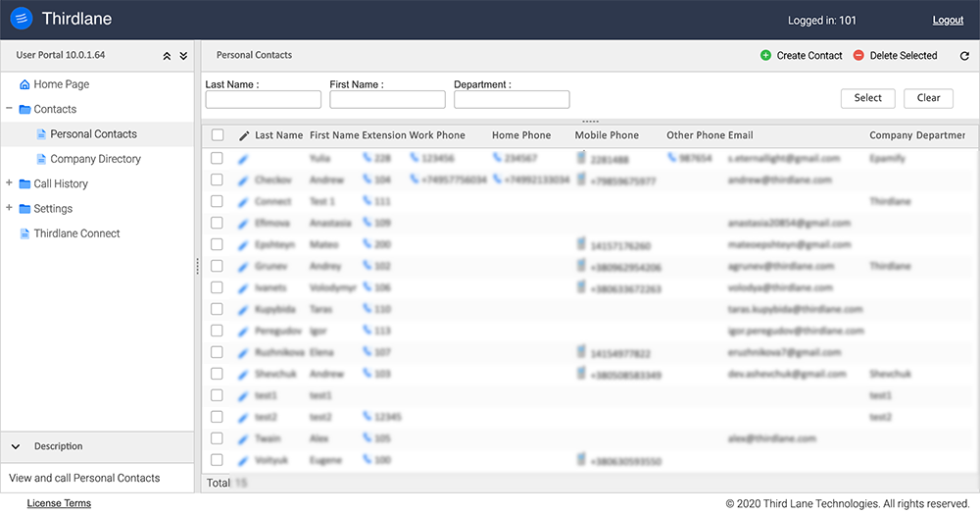Viewport: 980px width, 514px height.
Task: Collapse all tree nodes with double-up chevron
Action: [167, 56]
